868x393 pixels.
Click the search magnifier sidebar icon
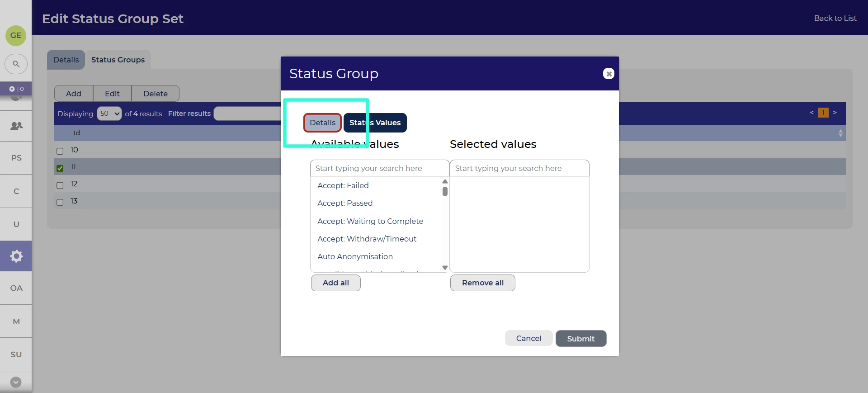click(16, 64)
